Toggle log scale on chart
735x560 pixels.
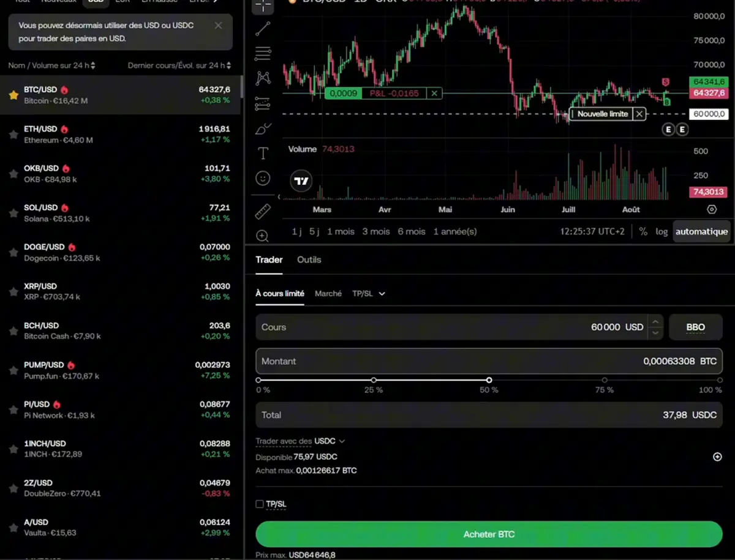661,231
